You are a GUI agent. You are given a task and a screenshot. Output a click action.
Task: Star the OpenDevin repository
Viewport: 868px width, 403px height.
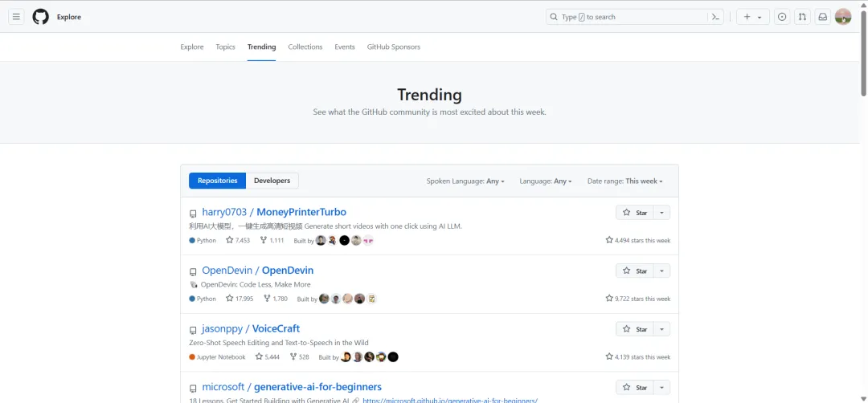(x=635, y=271)
